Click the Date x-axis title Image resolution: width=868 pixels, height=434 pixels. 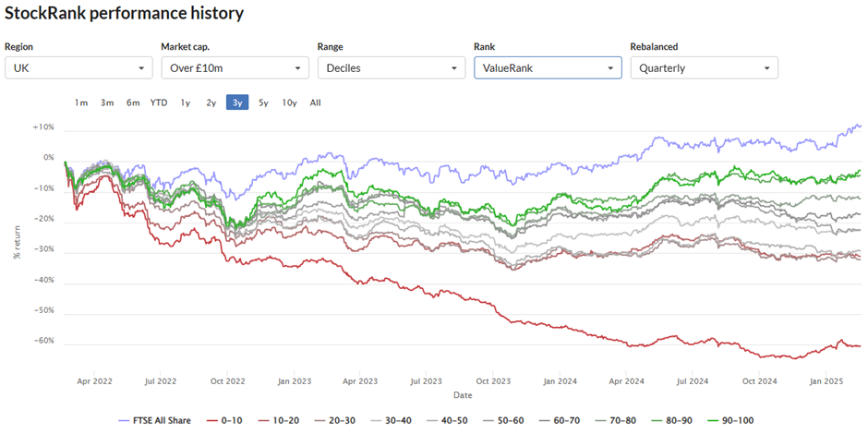pyautogui.click(x=463, y=396)
